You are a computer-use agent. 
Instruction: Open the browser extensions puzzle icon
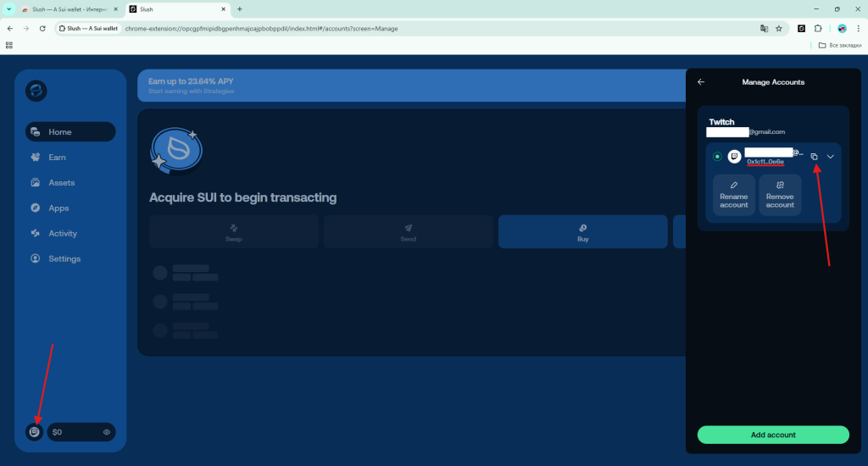[818, 28]
